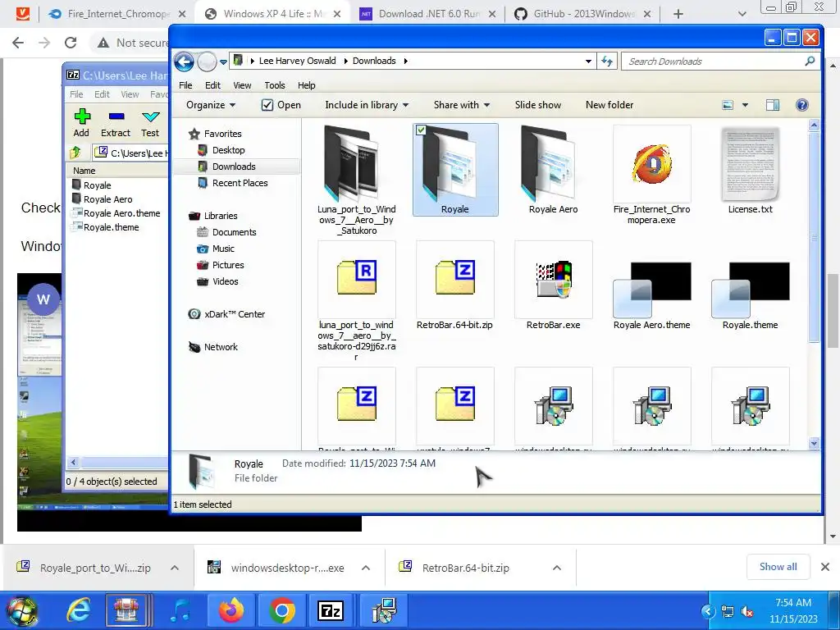The width and height of the screenshot is (840, 630).
Task: Open 7-Zip File menu
Action: click(76, 94)
